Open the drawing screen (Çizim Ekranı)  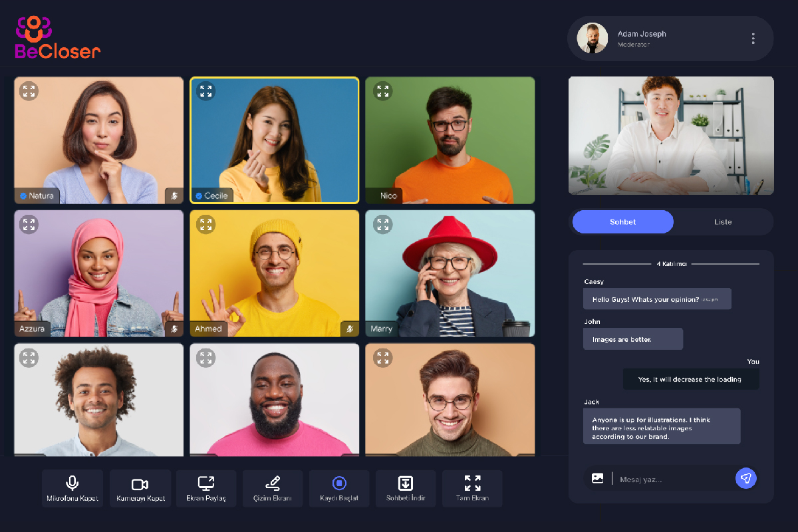click(x=273, y=489)
